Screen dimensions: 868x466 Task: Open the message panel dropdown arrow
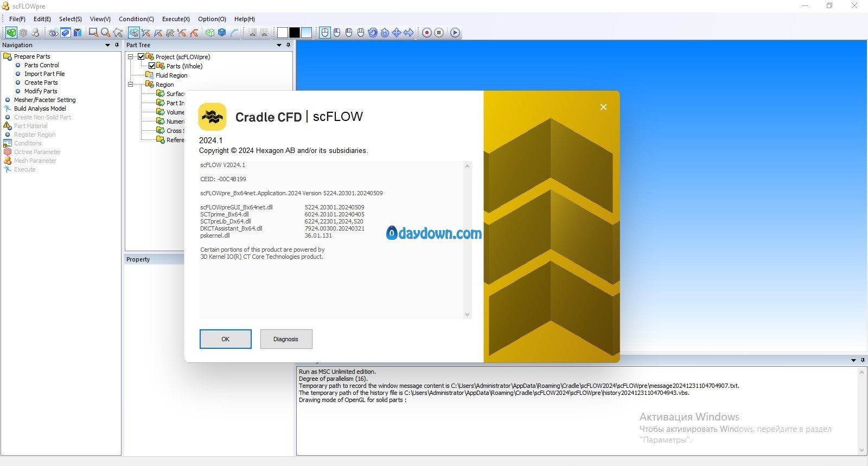coord(853,360)
